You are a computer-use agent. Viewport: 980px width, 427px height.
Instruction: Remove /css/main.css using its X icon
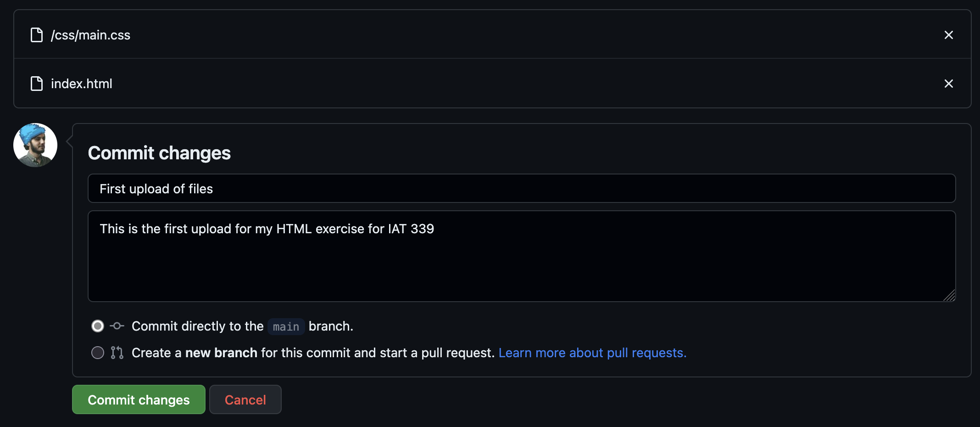[949, 34]
